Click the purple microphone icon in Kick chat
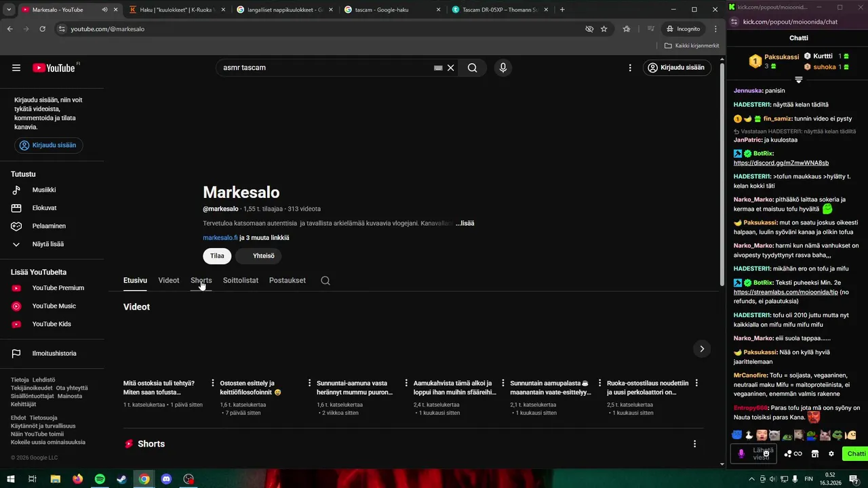 coord(741,453)
